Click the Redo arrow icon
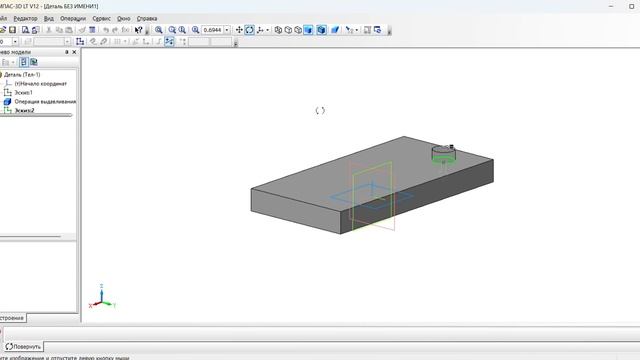This screenshot has width=640, height=360. pyautogui.click(x=115, y=30)
